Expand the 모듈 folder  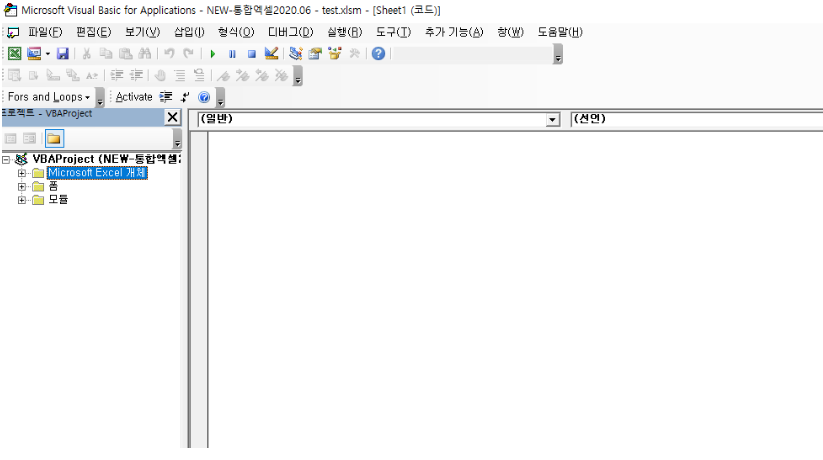pyautogui.click(x=22, y=200)
